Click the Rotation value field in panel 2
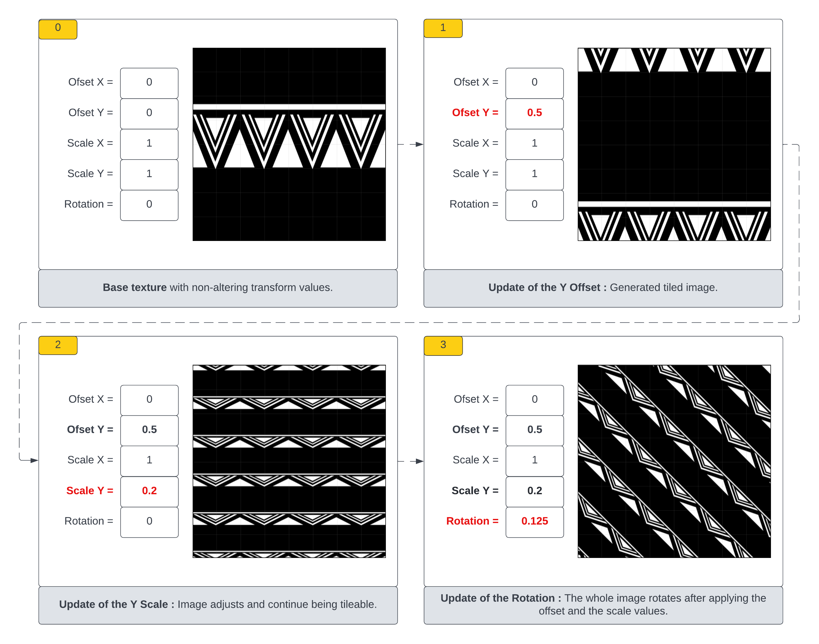 click(x=149, y=522)
